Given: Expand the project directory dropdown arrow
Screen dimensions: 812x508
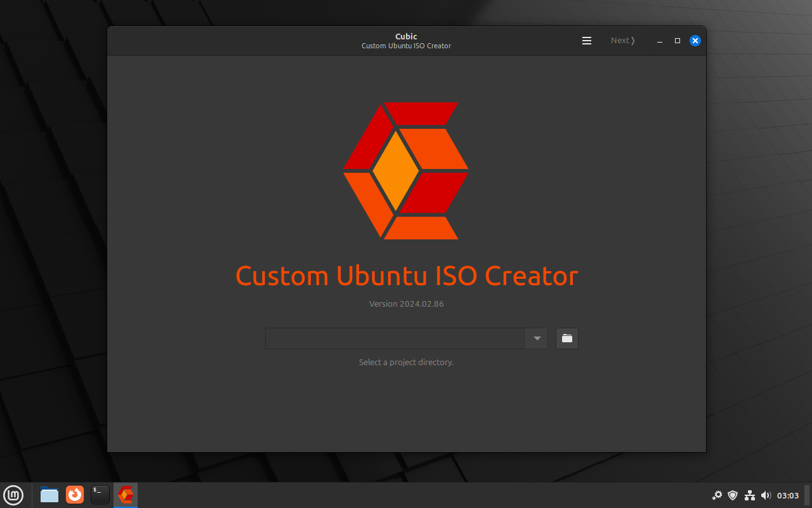Looking at the screenshot, I should (x=537, y=338).
